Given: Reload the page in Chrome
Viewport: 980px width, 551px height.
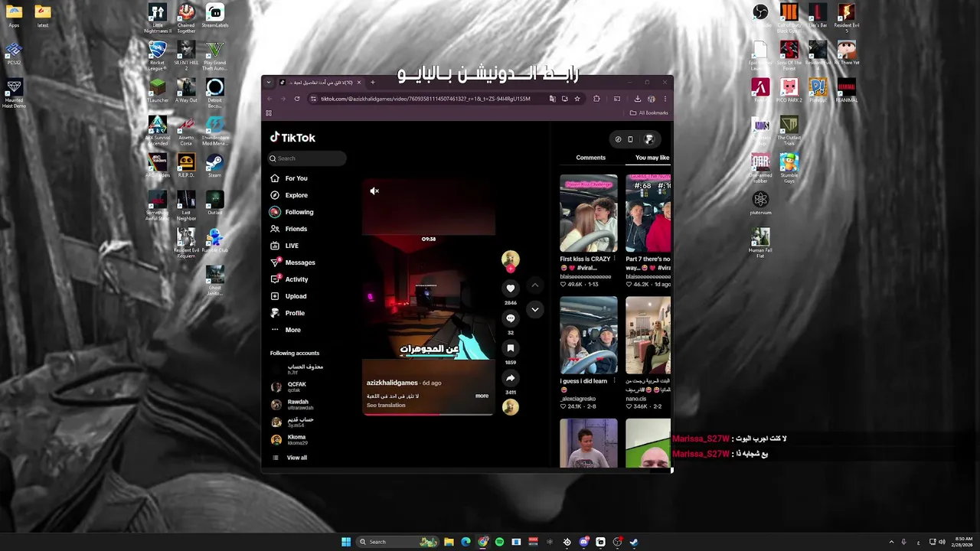Looking at the screenshot, I should tap(297, 99).
